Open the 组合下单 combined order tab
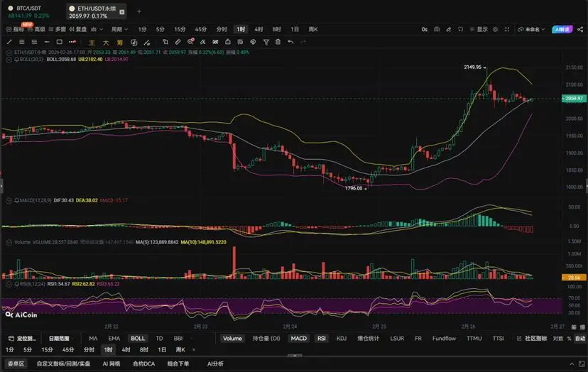Viewport: 588px width, 372px height. tap(178, 363)
